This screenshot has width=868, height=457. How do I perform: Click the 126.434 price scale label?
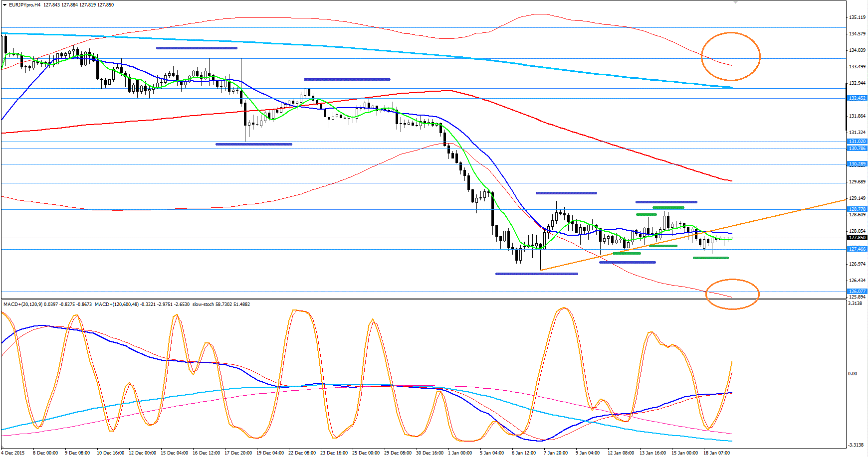857,281
